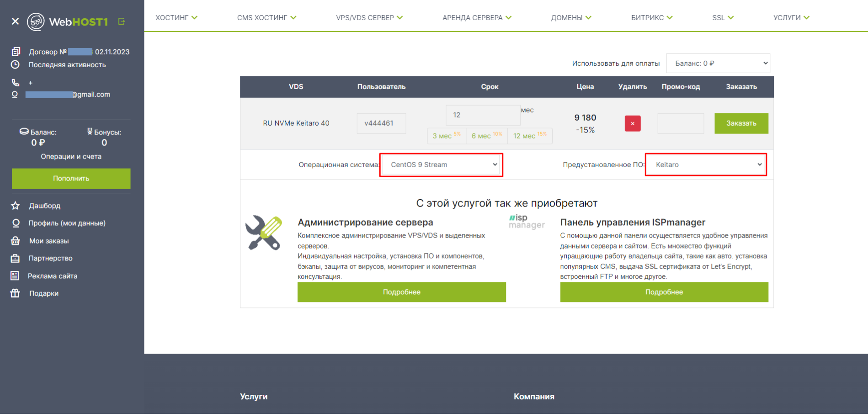Click the Dashboard star icon
868x419 pixels.
[15, 206]
